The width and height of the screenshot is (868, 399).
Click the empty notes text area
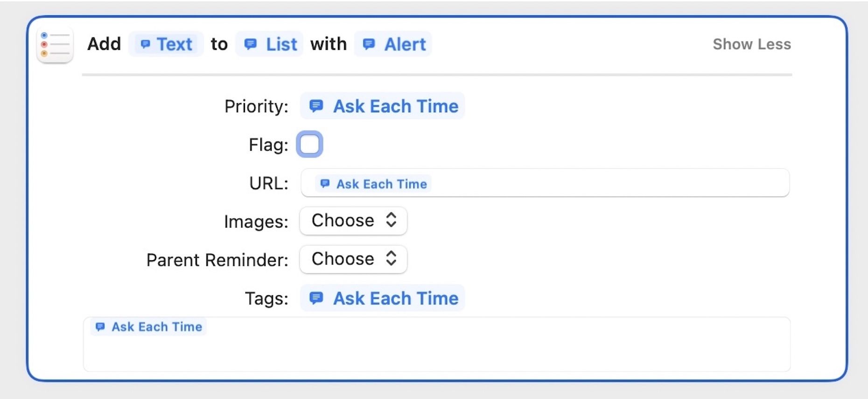tap(437, 353)
